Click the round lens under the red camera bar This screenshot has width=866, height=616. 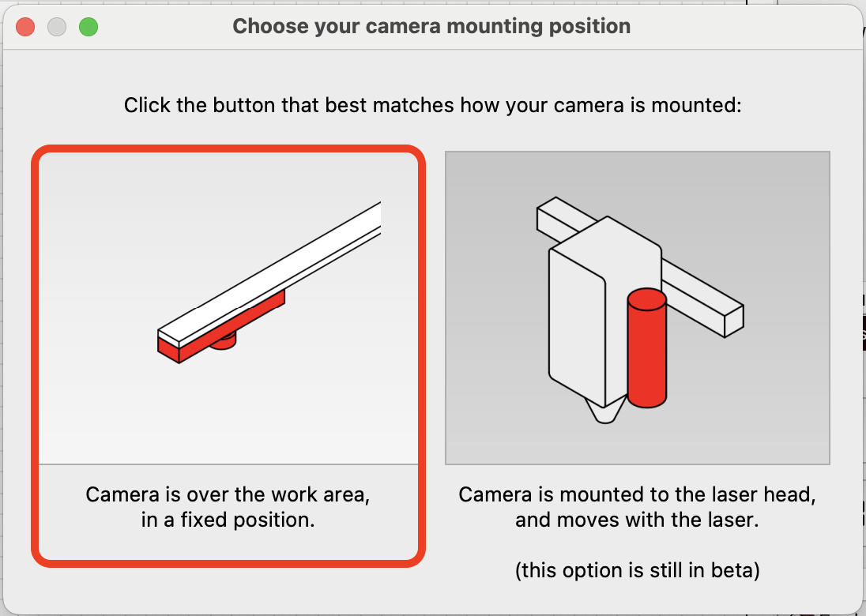pyautogui.click(x=223, y=342)
